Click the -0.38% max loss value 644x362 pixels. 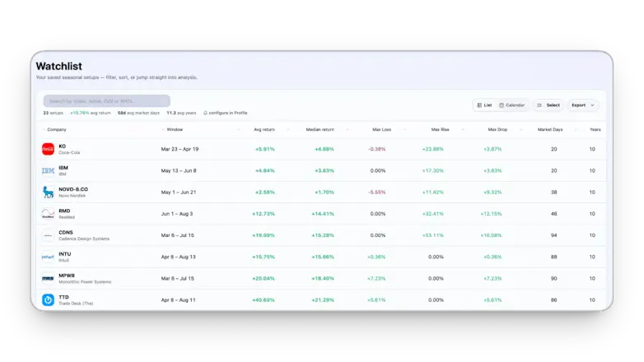coord(376,149)
